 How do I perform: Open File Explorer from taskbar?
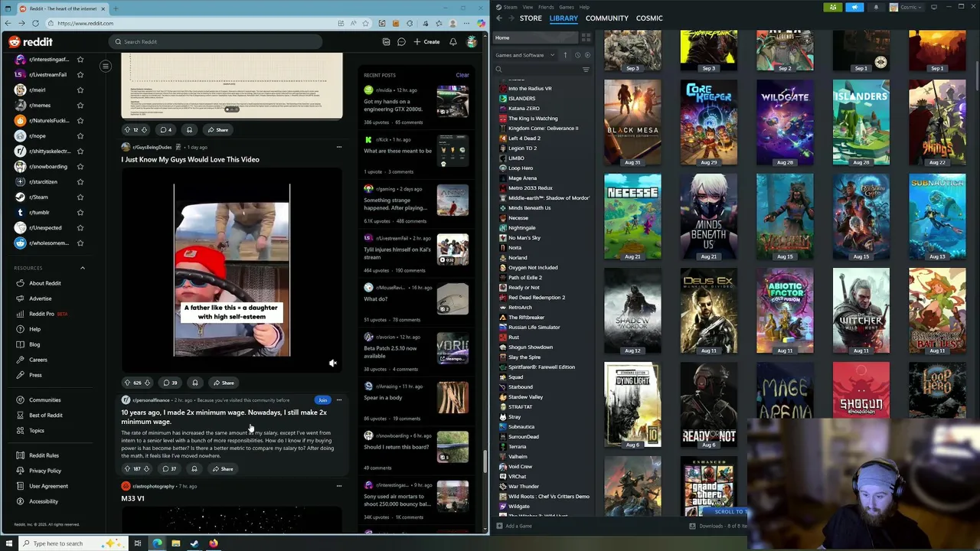(175, 543)
